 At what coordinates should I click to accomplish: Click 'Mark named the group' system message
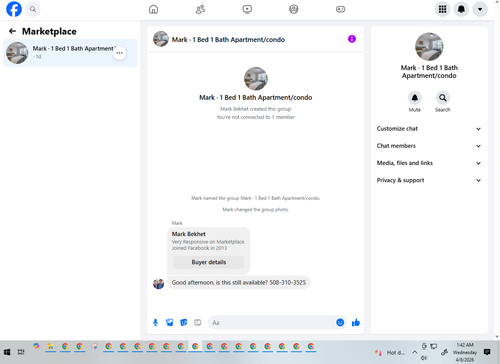click(x=255, y=198)
